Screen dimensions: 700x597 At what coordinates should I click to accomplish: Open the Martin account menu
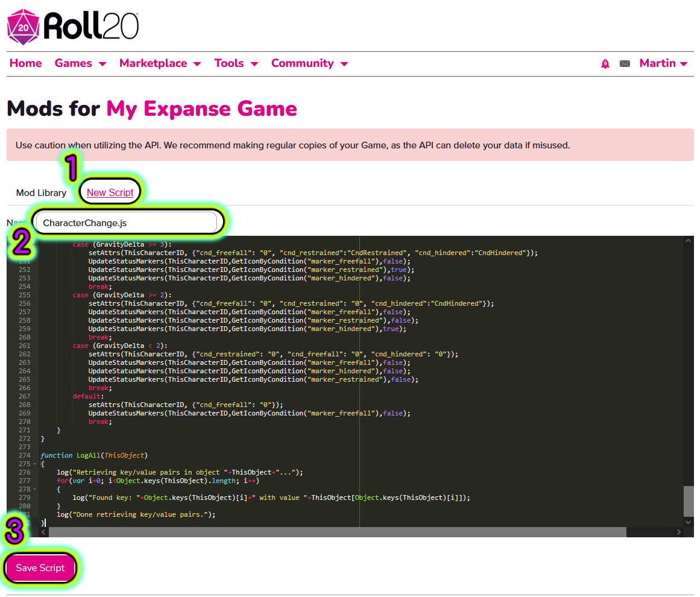pyautogui.click(x=663, y=63)
